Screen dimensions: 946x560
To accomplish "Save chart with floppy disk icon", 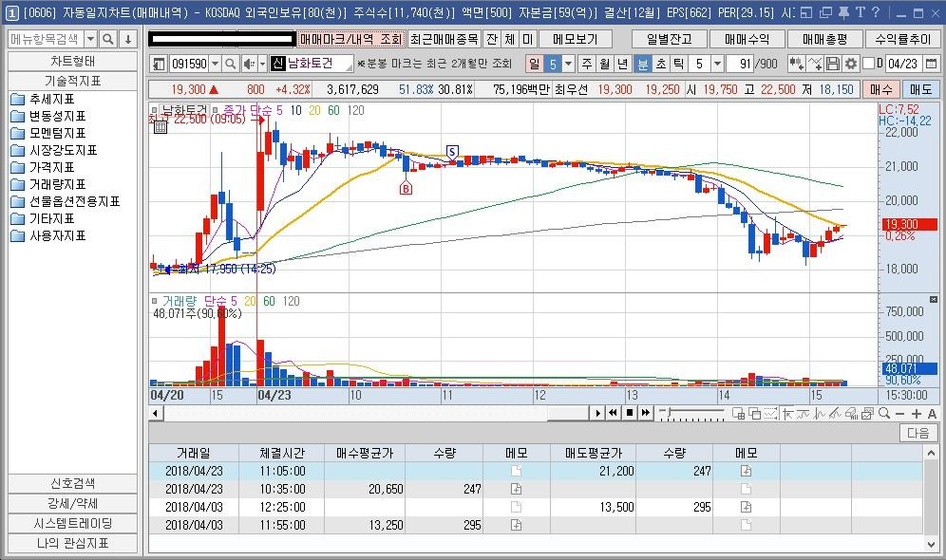I will [x=833, y=64].
